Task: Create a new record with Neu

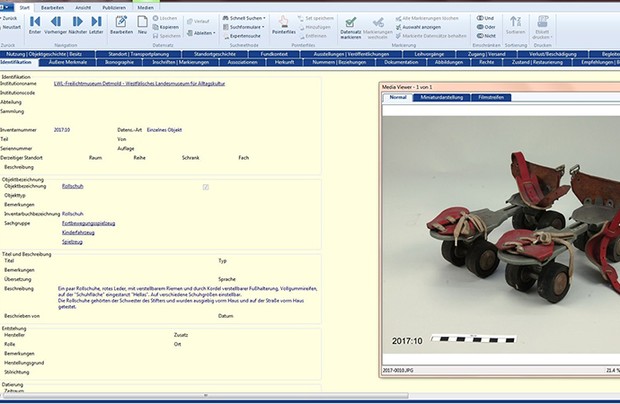Action: 142,25
